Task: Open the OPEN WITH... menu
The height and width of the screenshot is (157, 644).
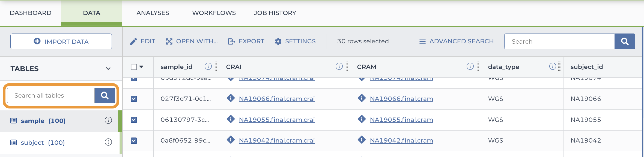Action: (192, 41)
